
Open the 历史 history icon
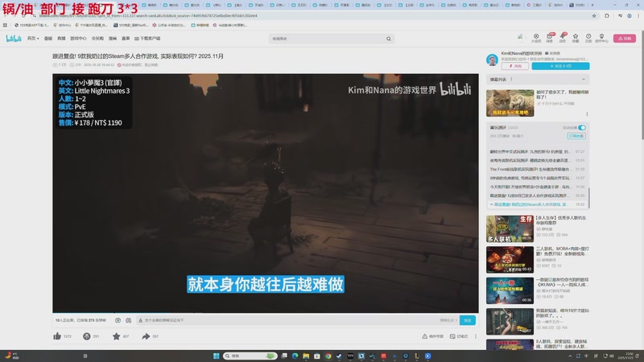pyautogui.click(x=588, y=38)
